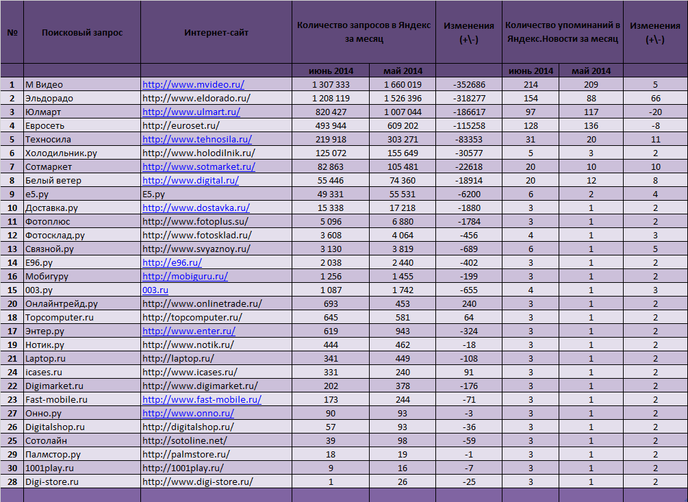The image size is (688, 502).
Task: Open the mobiguru.ru hyperlink
Action: 185,276
